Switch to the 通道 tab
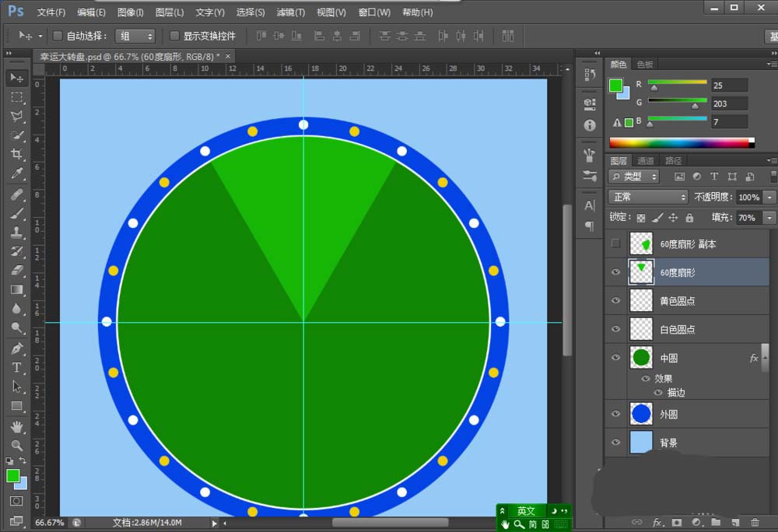This screenshot has width=778, height=532. pos(646,160)
